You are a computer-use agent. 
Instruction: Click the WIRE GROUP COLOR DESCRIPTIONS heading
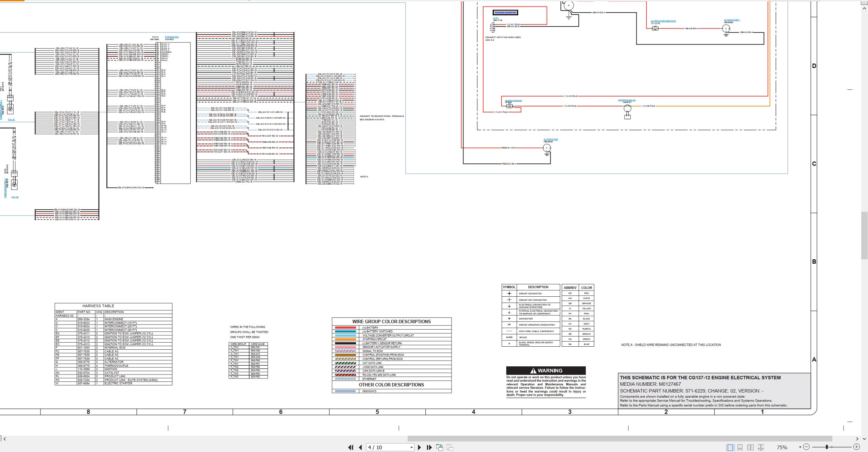391,321
